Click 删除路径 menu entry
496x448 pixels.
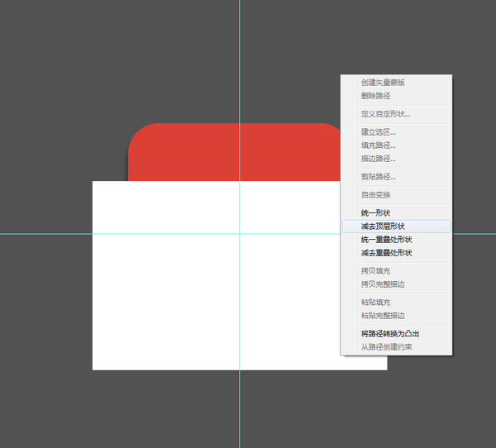(x=378, y=96)
